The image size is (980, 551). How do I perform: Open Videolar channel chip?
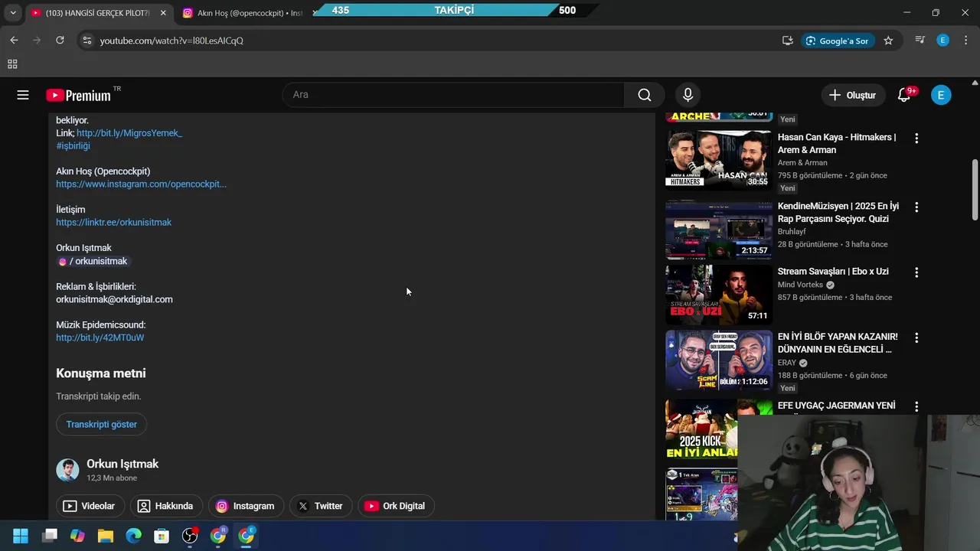point(90,506)
